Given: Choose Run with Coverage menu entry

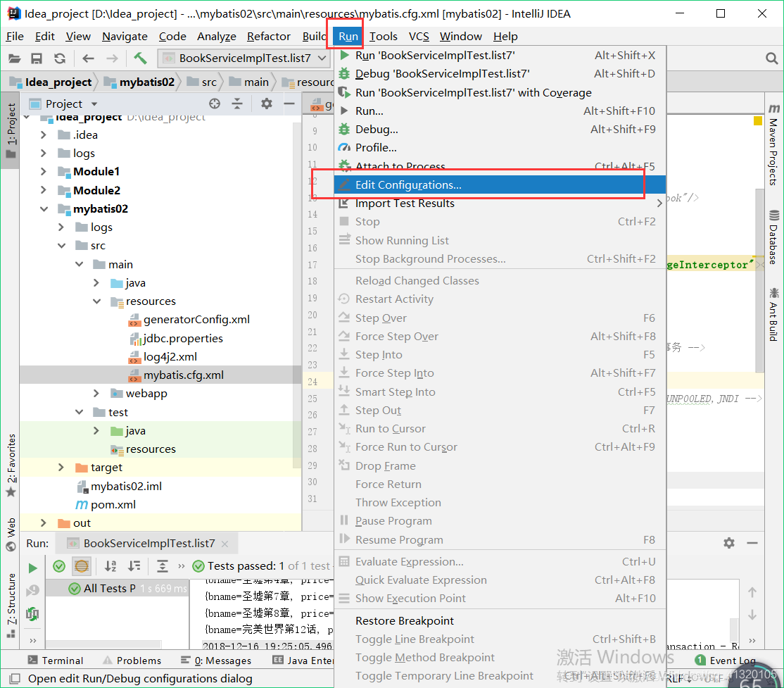Looking at the screenshot, I should tap(500, 92).
